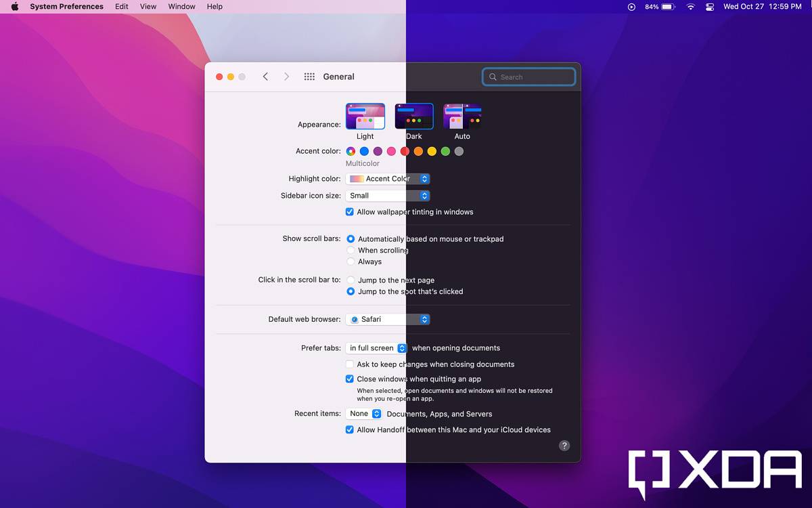The image size is (812, 508).
Task: Choose the red accent color
Action: 405,152
